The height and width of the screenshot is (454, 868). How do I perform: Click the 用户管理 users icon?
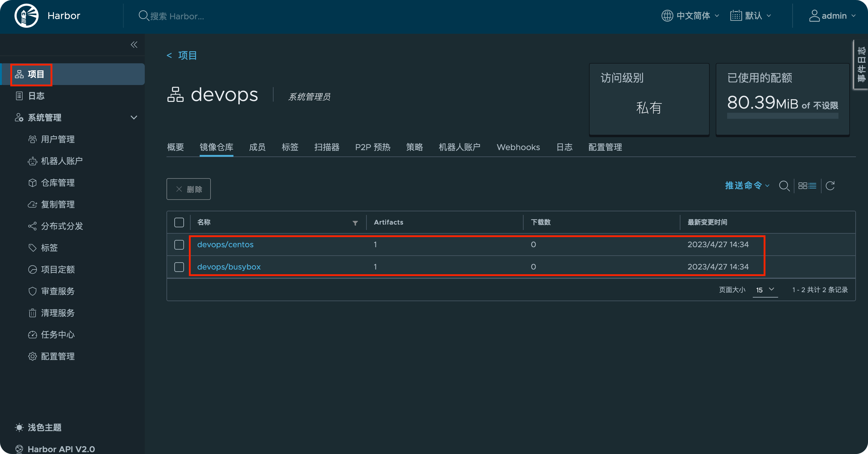point(32,139)
